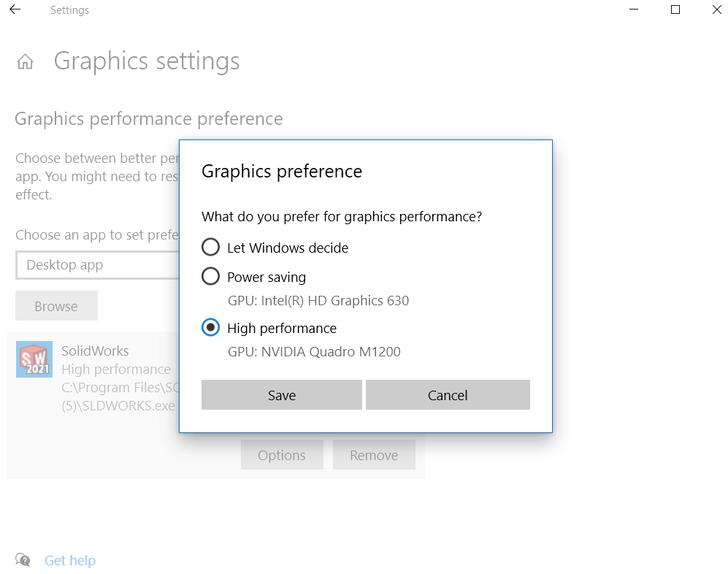Screen dimensions: 728x574
Task: Save the High performance graphics preference
Action: (281, 394)
